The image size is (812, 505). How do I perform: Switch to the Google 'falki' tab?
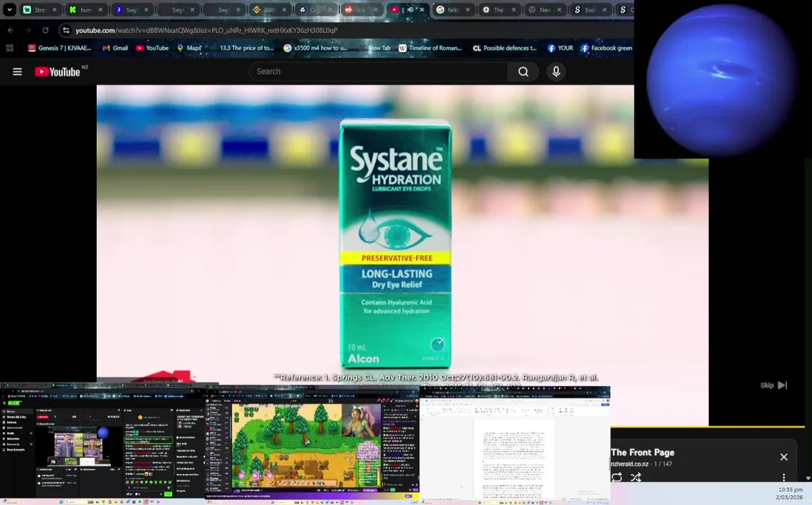pyautogui.click(x=453, y=10)
